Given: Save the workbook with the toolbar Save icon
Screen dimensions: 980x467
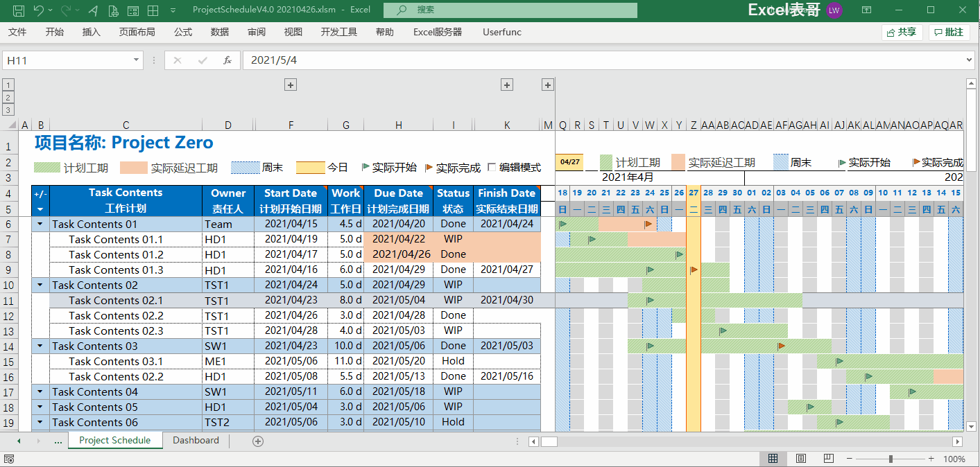Looking at the screenshot, I should [19, 10].
